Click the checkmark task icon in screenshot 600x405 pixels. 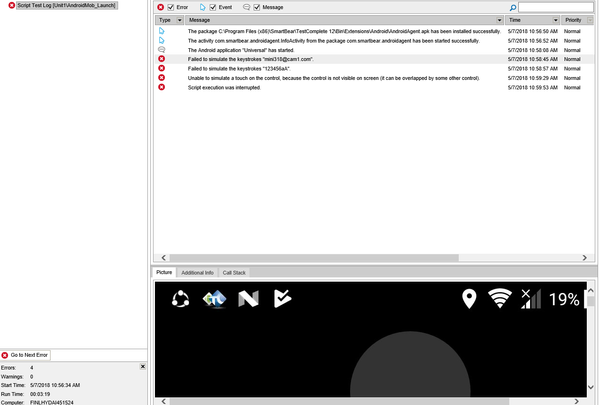(283, 299)
